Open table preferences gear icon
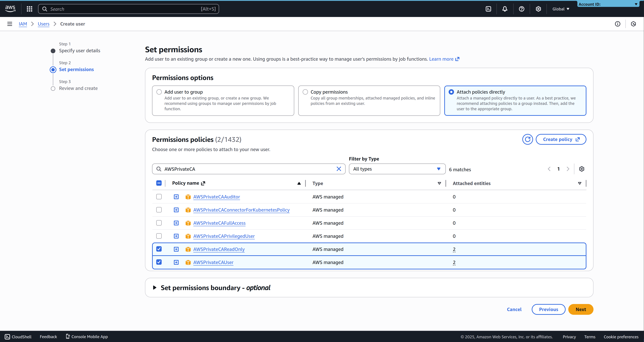 [582, 169]
